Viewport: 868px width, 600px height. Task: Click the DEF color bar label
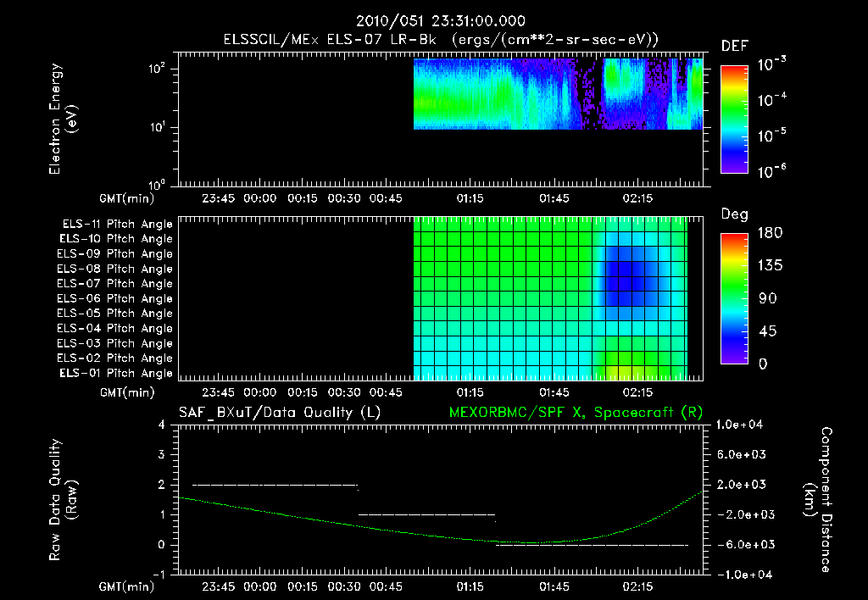coord(735,46)
